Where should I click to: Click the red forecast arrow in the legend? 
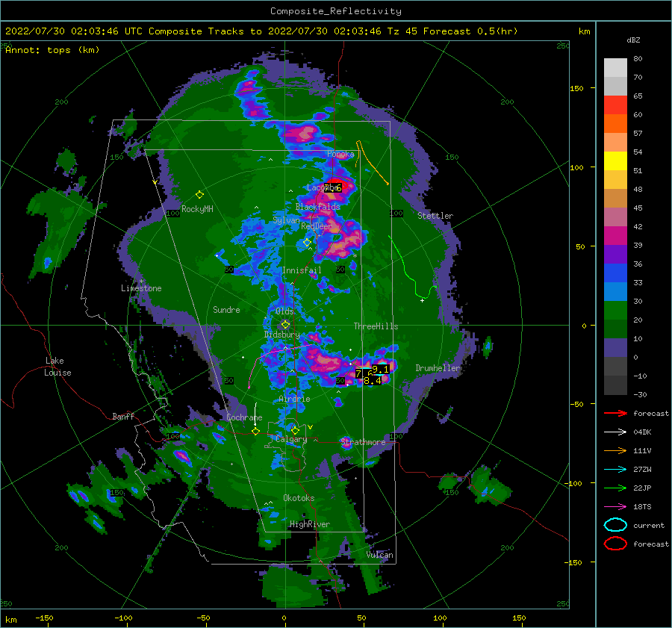pos(615,413)
